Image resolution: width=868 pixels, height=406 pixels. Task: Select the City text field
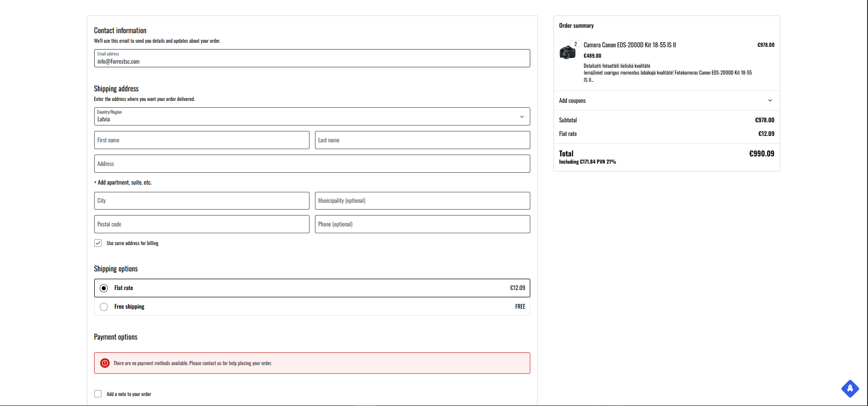point(202,201)
